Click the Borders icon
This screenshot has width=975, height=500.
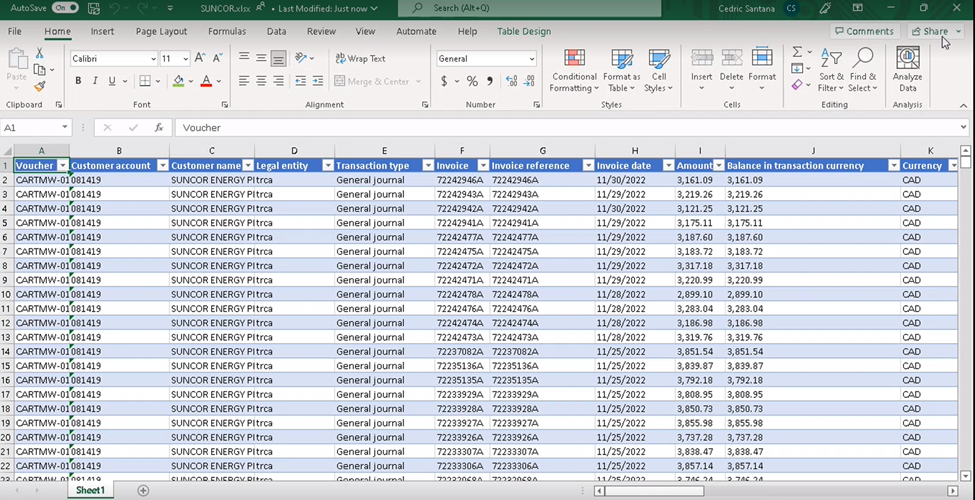click(145, 81)
